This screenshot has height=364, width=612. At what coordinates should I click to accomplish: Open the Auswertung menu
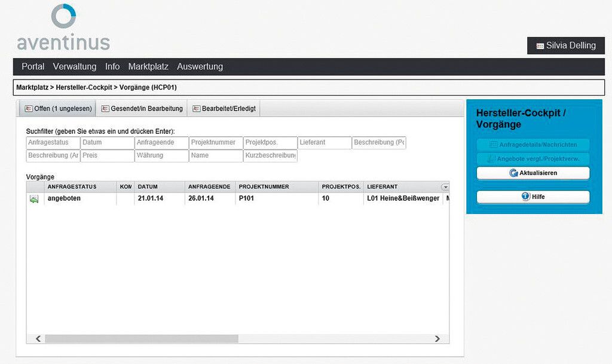(x=200, y=67)
